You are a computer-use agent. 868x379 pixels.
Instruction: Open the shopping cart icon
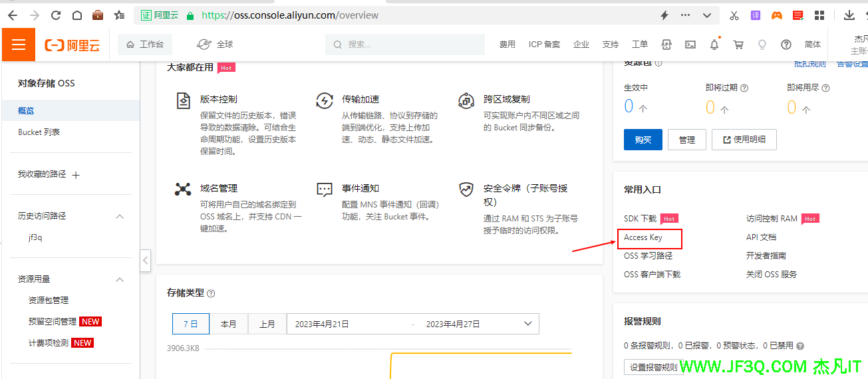tap(738, 45)
